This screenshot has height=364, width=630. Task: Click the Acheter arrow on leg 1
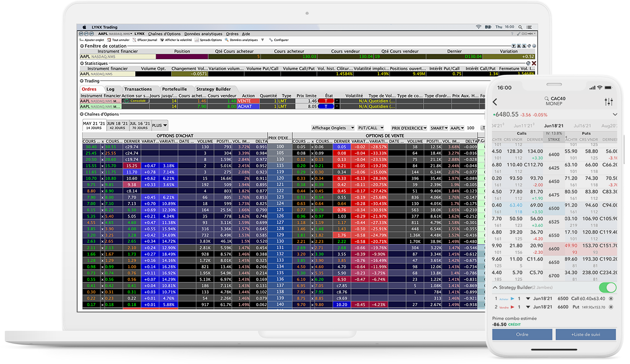(x=512, y=299)
